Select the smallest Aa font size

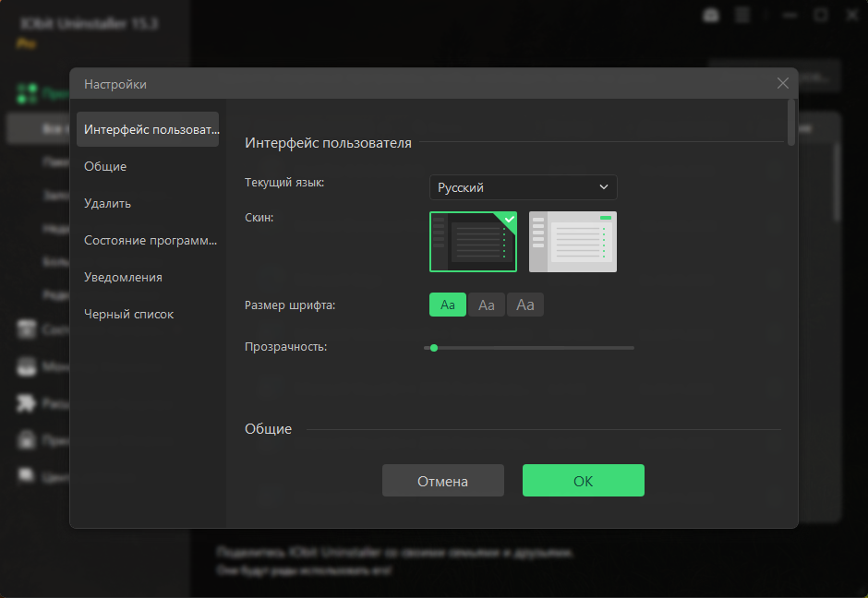448,305
